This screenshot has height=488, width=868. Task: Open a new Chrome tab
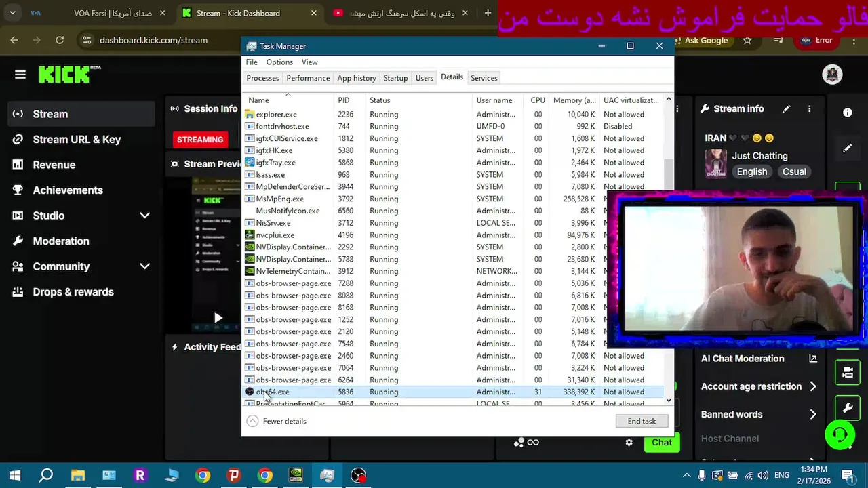[x=488, y=13]
